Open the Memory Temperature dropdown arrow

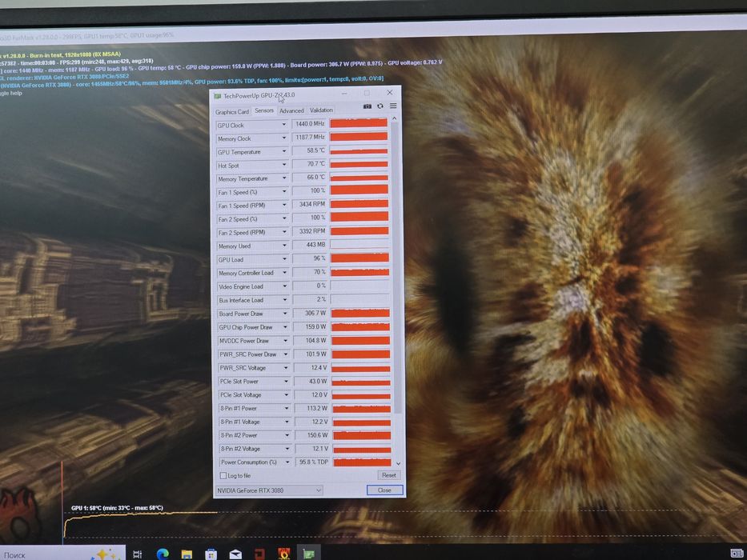click(284, 178)
